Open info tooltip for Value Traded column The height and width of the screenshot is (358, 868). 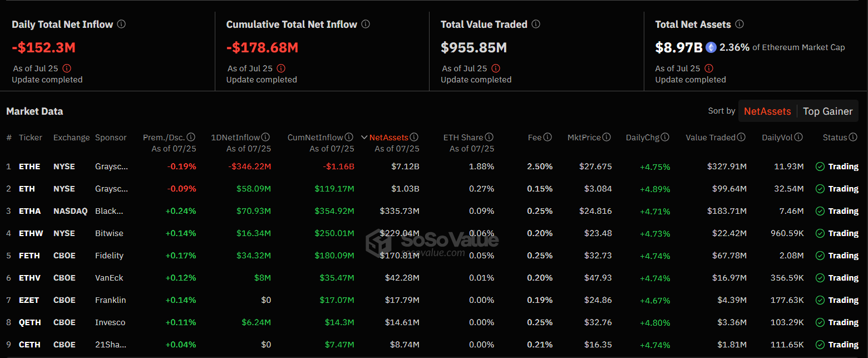tap(742, 137)
